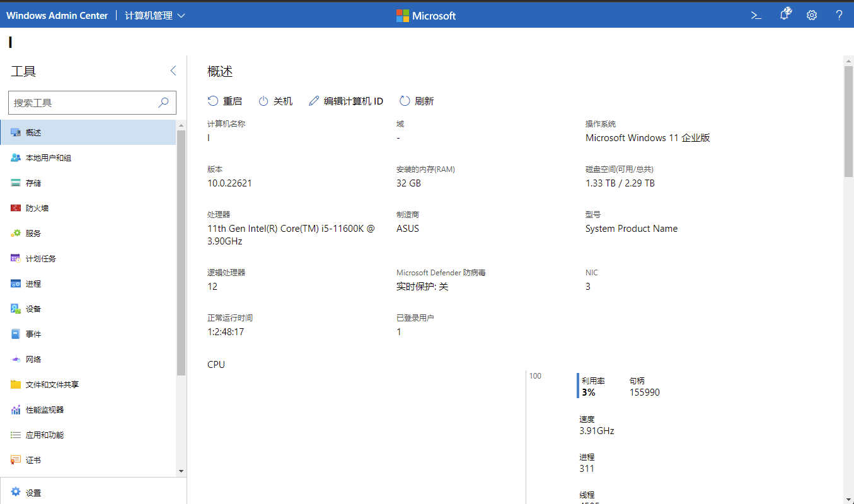
Task: Open the 应用和功能 list icon
Action: (16, 435)
